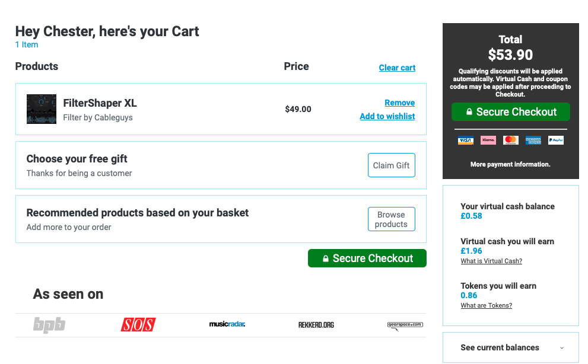
Task: Open the REKKERD.ORG logo
Action: 316,325
